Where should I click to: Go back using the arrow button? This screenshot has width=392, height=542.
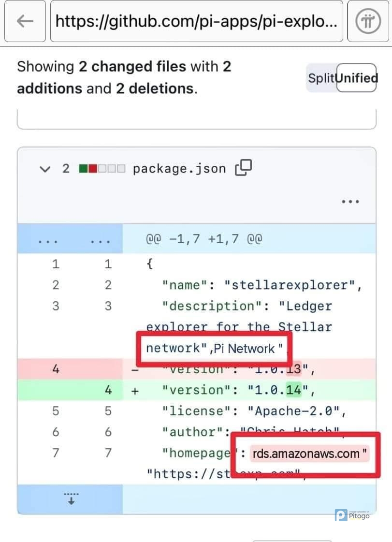[24, 21]
